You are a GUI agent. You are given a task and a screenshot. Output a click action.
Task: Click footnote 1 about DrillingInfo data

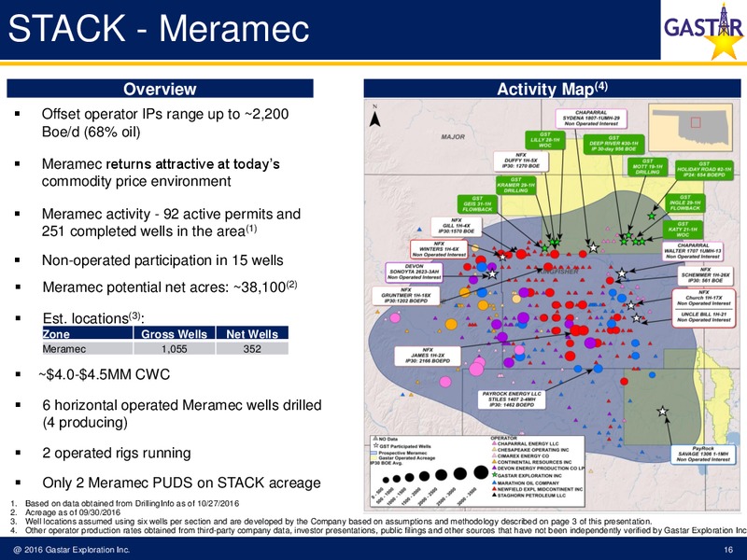point(132,503)
